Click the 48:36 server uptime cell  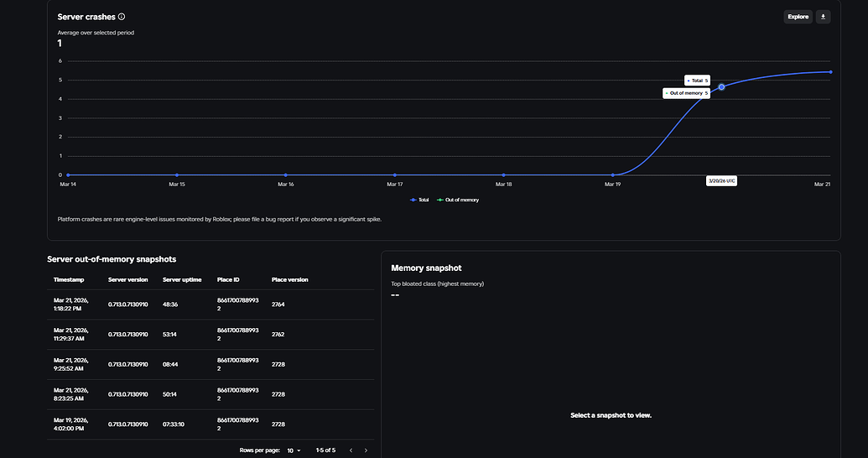(x=170, y=304)
